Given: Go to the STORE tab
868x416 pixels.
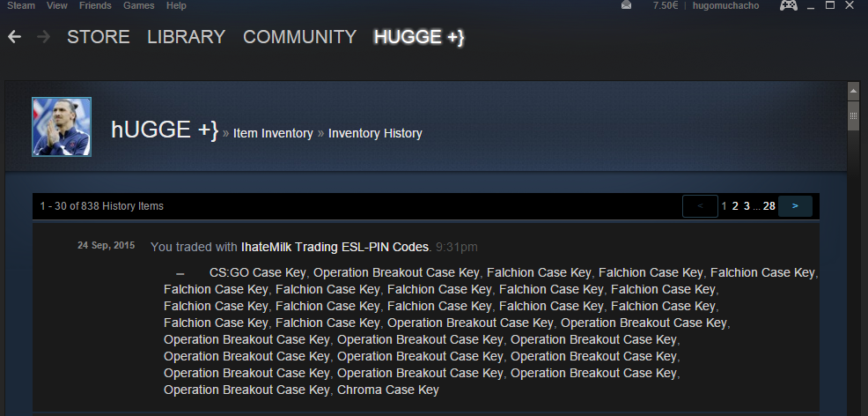Looking at the screenshot, I should pos(99,37).
